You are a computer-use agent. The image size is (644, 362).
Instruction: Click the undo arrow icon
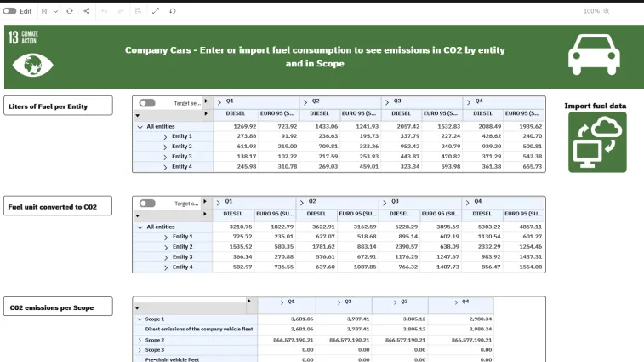[x=104, y=11]
